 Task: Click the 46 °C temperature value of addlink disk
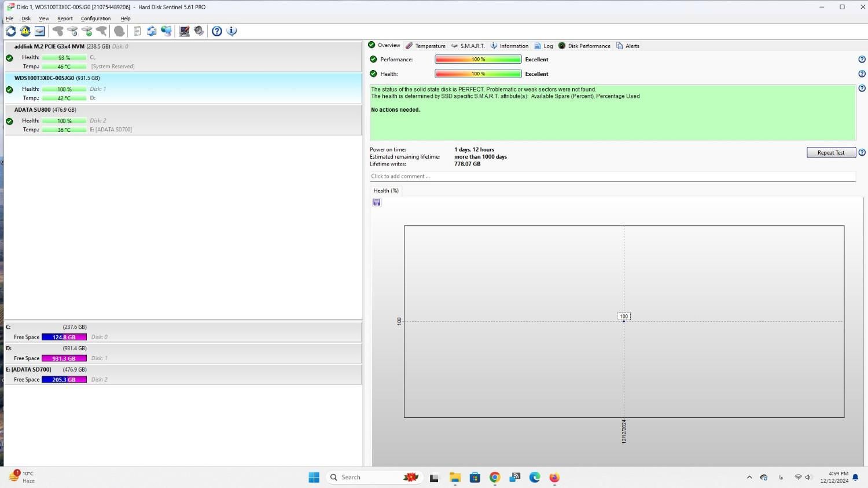64,67
